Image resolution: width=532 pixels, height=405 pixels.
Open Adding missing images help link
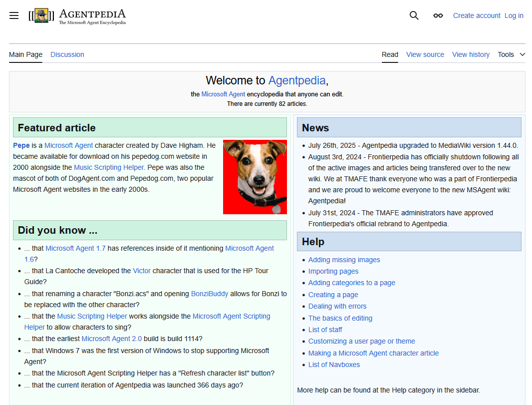[x=344, y=260]
